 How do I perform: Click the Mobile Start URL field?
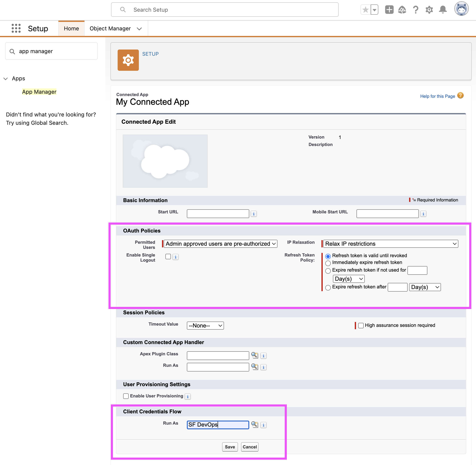pyautogui.click(x=387, y=214)
